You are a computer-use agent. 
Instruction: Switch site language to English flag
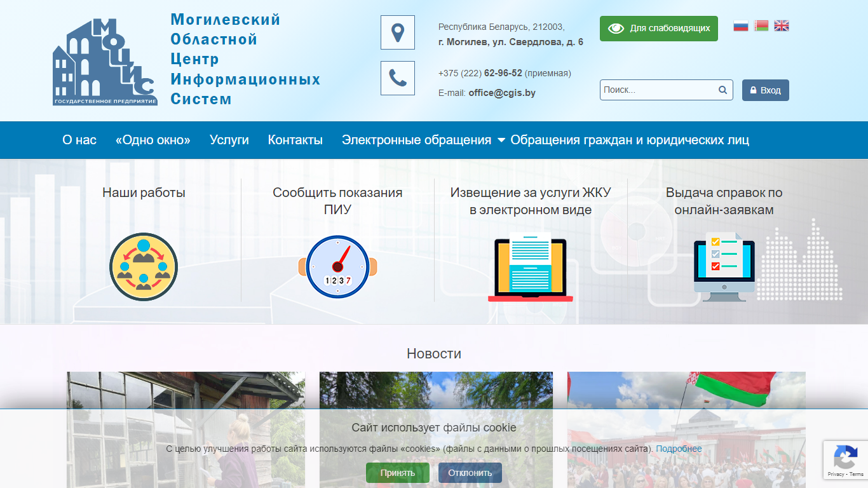[x=782, y=26]
